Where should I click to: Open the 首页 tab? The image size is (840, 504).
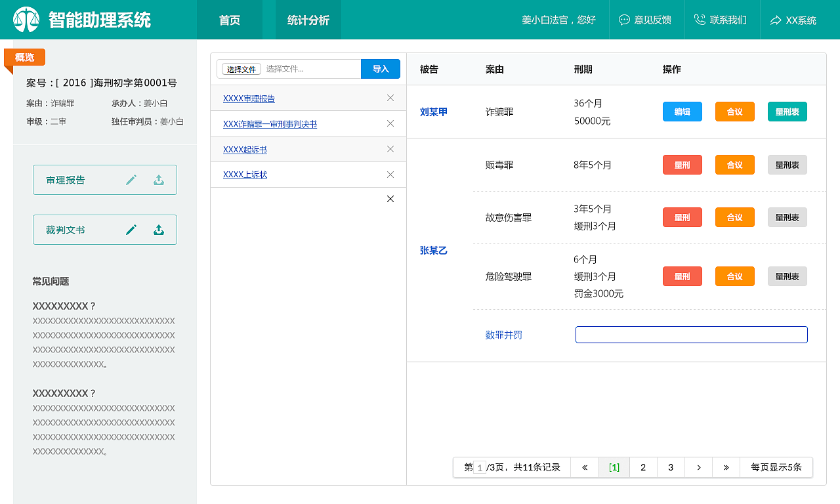tap(230, 20)
